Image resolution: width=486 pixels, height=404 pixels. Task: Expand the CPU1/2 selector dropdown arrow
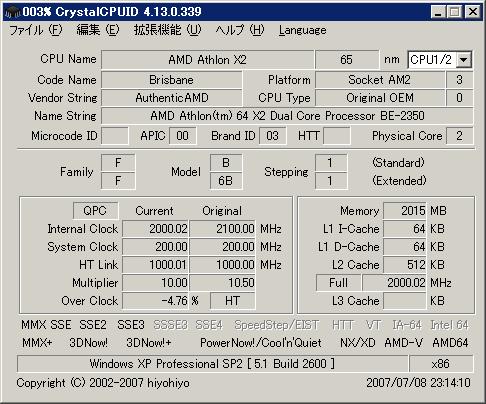[x=464, y=60]
